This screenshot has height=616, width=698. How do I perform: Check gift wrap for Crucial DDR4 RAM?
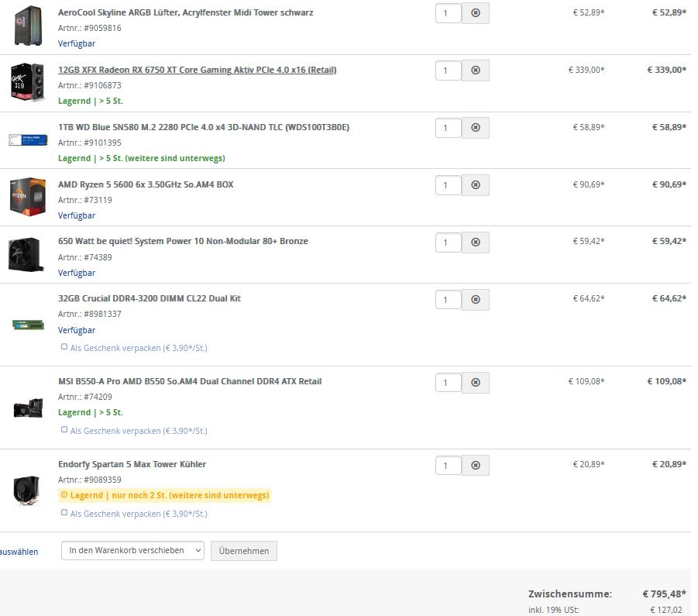(x=64, y=346)
